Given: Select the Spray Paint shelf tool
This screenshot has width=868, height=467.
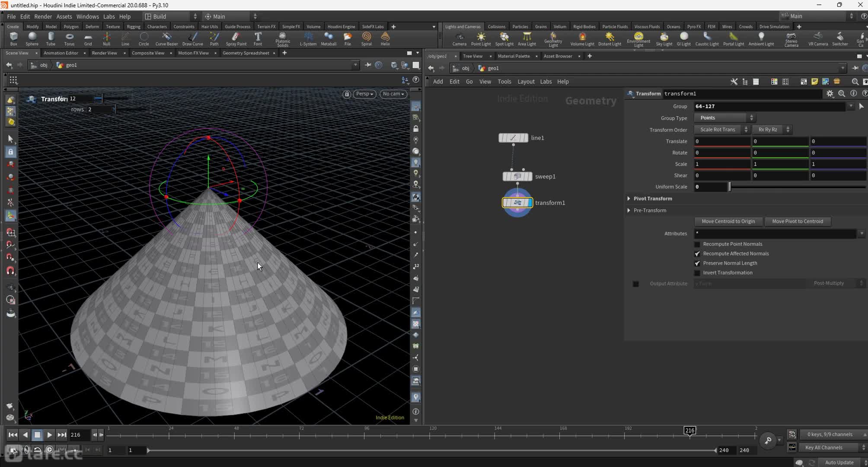Looking at the screenshot, I should [236, 38].
